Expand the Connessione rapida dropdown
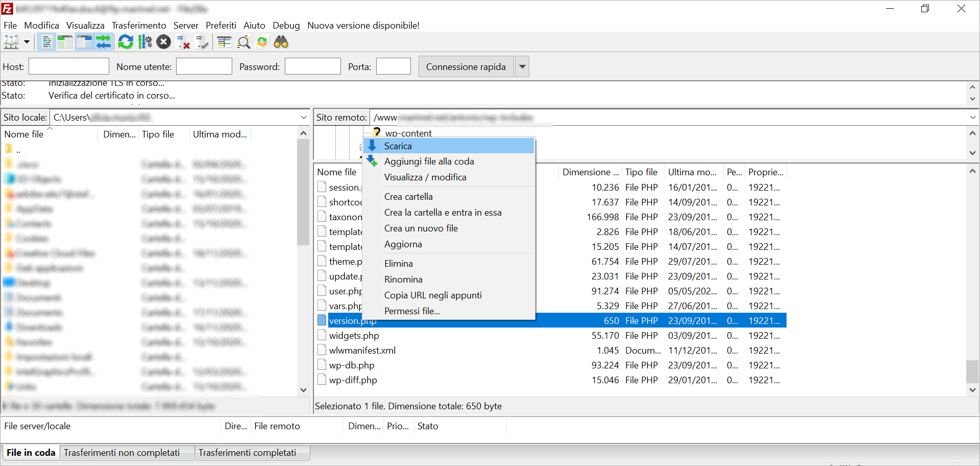The height and width of the screenshot is (466, 980). pyautogui.click(x=522, y=66)
